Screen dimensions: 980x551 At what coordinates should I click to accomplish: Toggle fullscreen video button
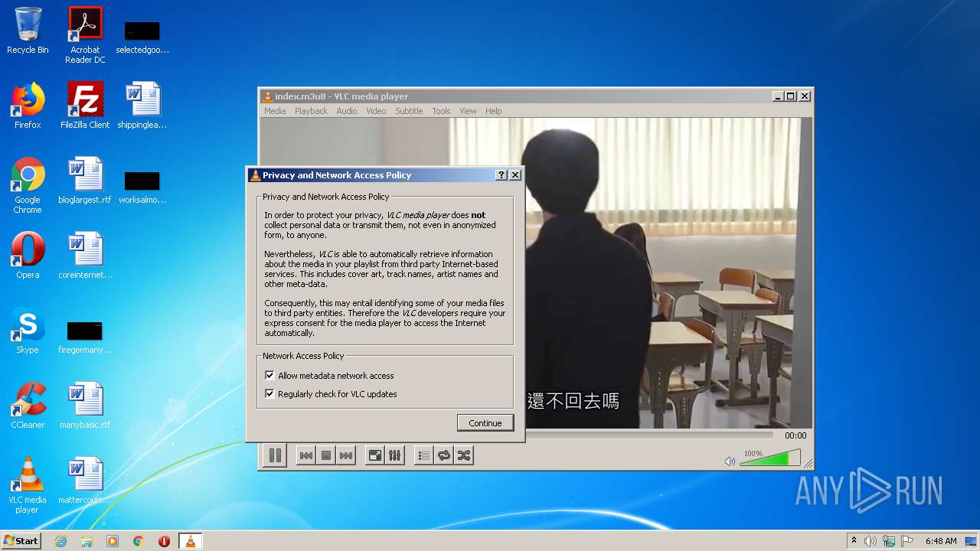pyautogui.click(x=375, y=455)
